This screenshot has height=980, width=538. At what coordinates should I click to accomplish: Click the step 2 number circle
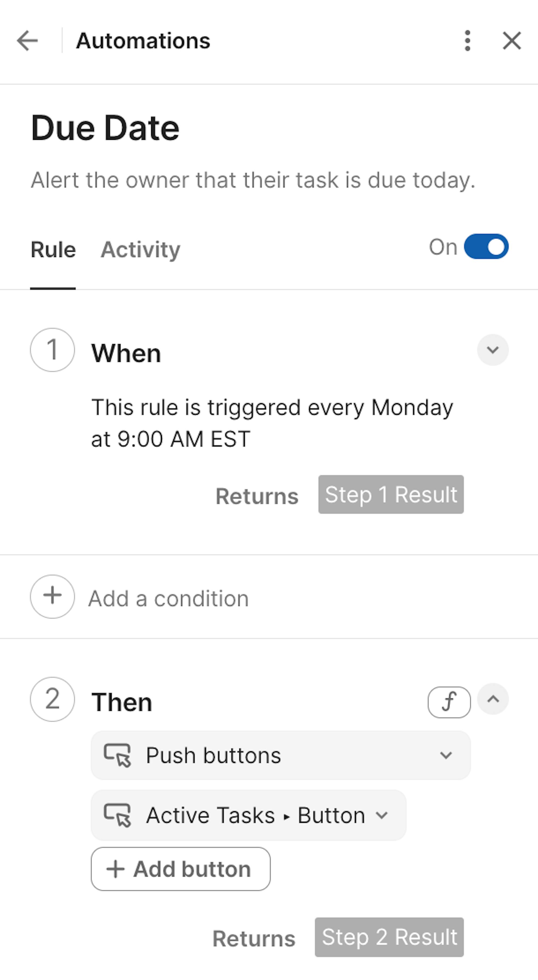click(x=52, y=699)
